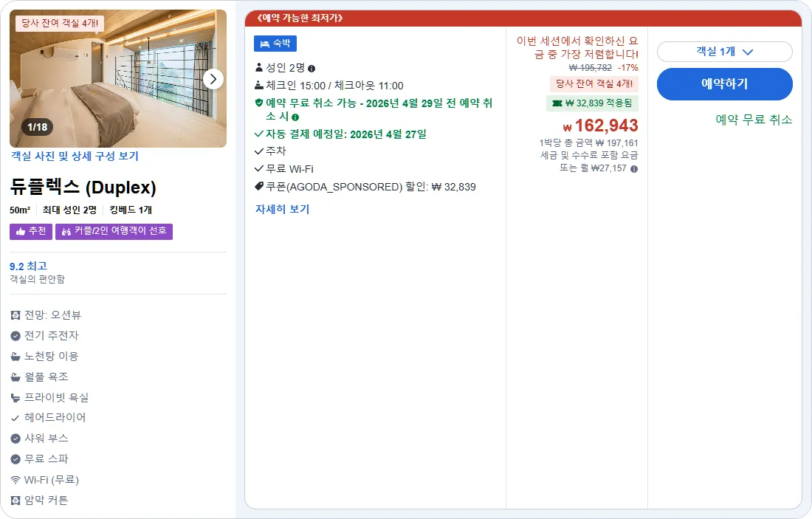Click the couple icon on 커플/2인 여행객이 선호 badge
Image resolution: width=812 pixels, height=519 pixels.
point(66,232)
